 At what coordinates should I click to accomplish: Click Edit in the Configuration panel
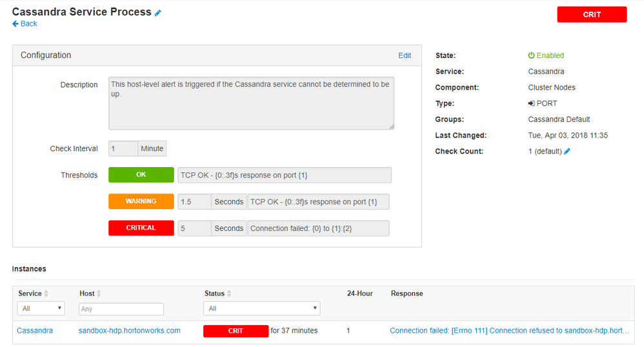click(x=405, y=55)
